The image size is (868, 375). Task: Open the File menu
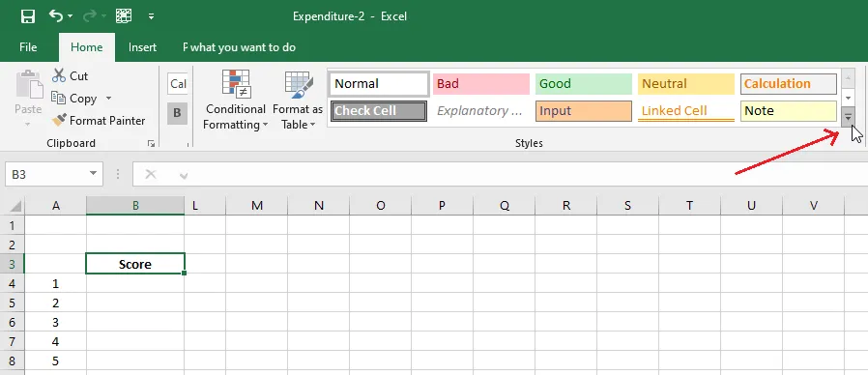pyautogui.click(x=28, y=47)
